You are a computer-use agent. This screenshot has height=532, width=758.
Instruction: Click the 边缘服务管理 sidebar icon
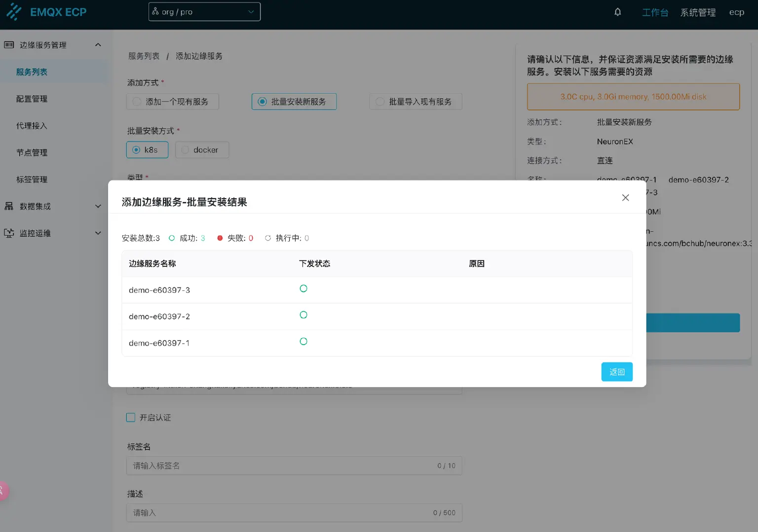[9, 44]
